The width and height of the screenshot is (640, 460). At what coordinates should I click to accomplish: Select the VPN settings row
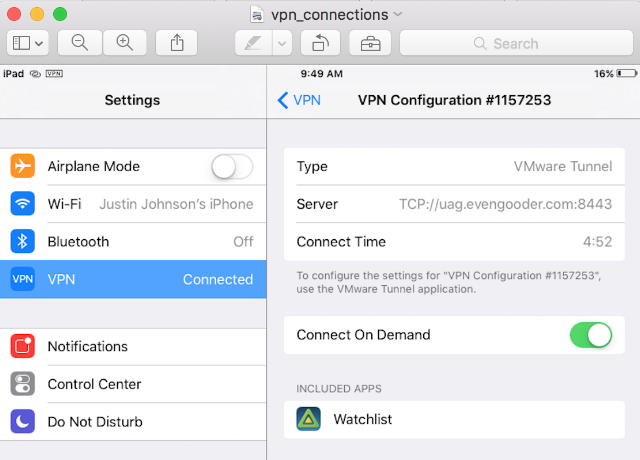click(133, 280)
